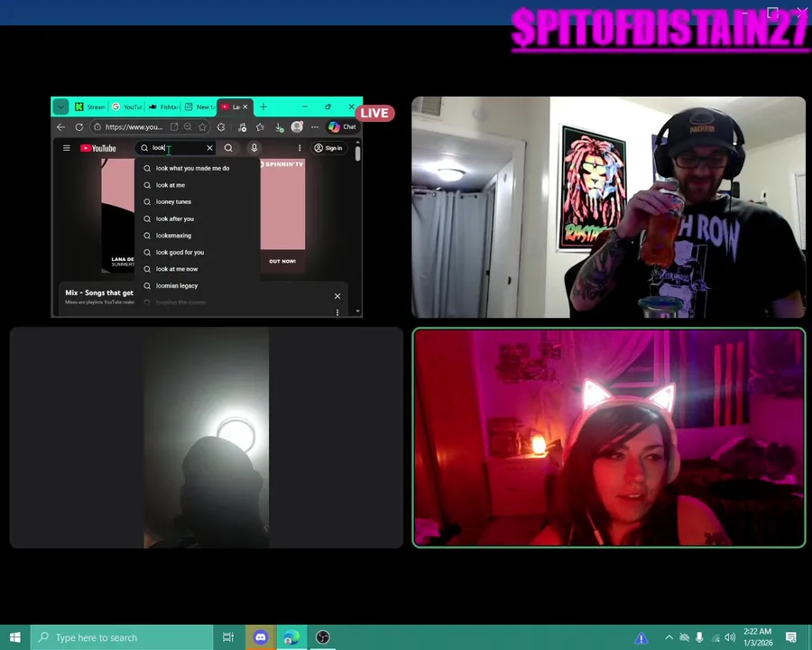Open the YouTube hamburger guide menu
The width and height of the screenshot is (812, 650).
pos(66,148)
